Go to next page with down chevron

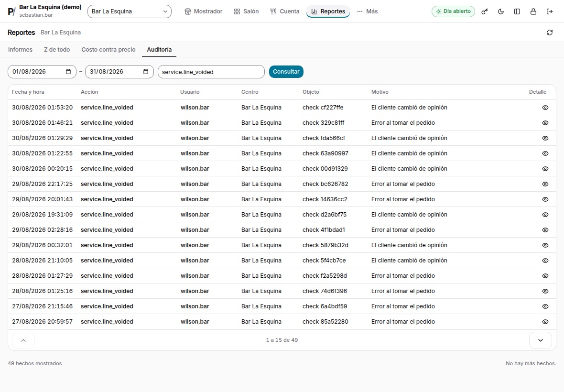coord(540,340)
